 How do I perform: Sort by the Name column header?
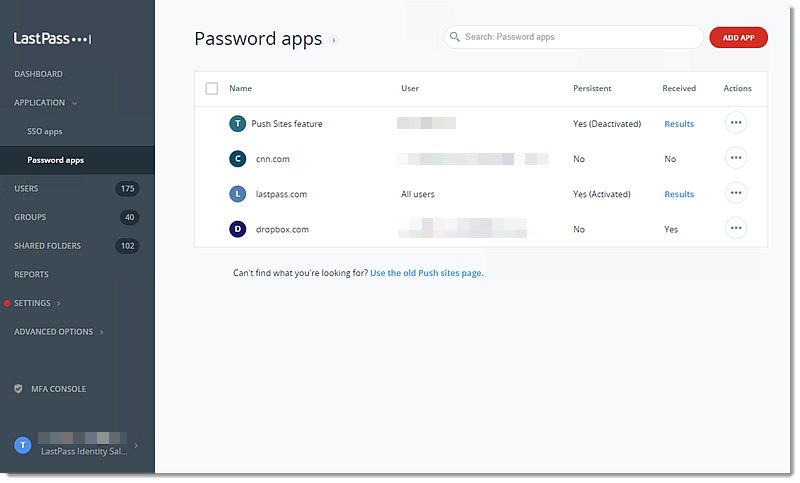point(240,88)
